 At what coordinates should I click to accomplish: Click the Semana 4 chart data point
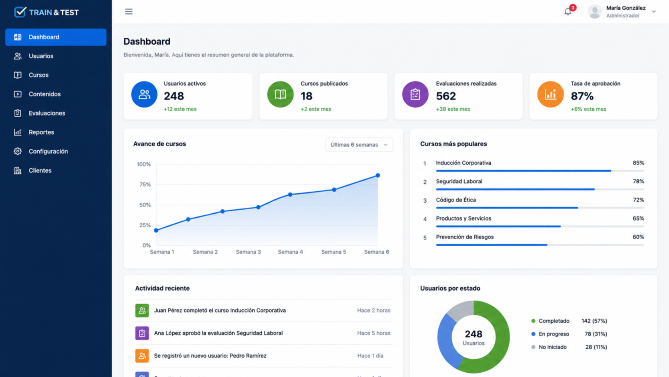point(290,194)
